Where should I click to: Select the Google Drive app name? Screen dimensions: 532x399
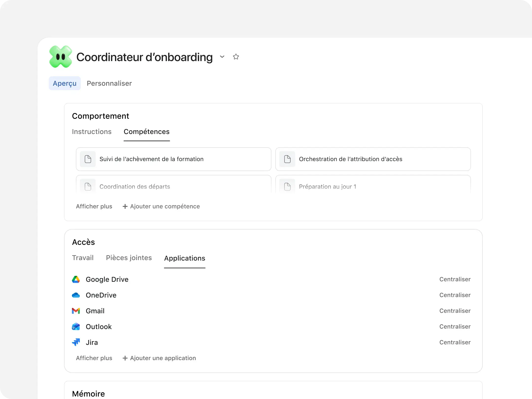107,279
